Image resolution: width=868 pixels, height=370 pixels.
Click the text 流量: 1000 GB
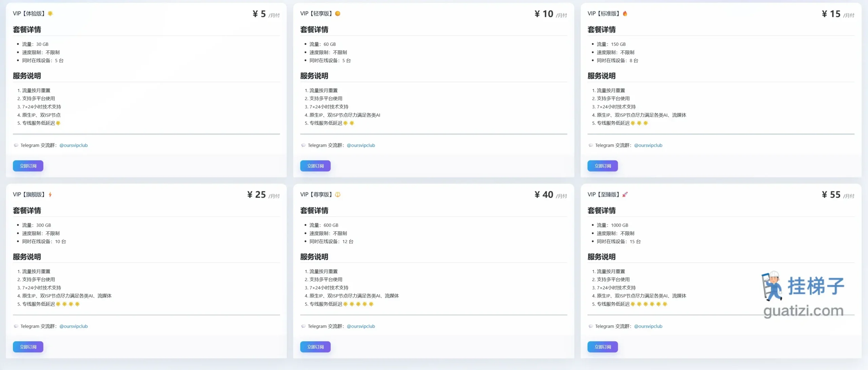pyautogui.click(x=612, y=225)
